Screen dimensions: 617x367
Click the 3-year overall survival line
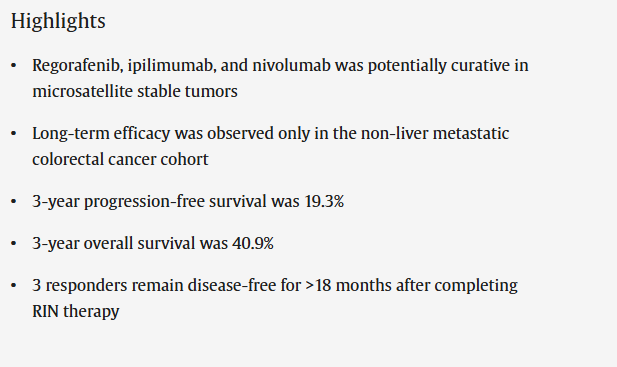coord(153,243)
